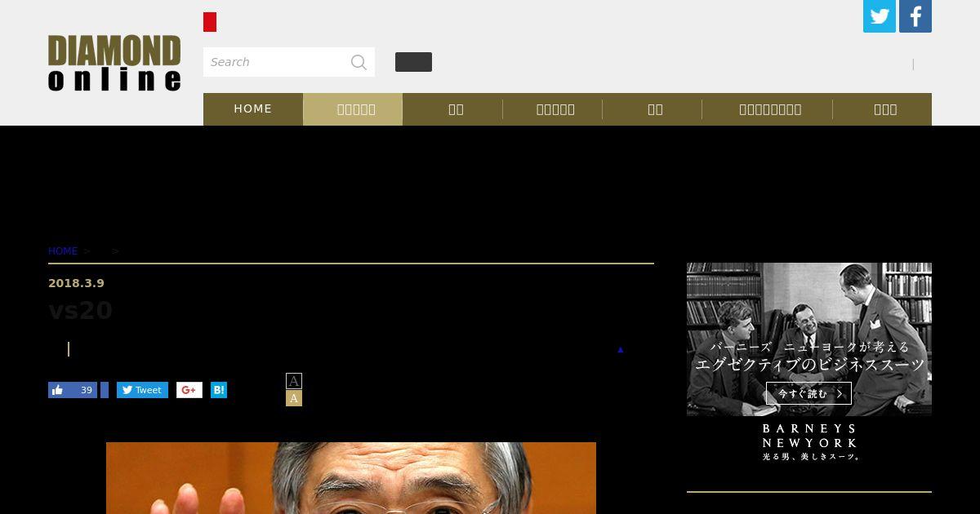Click the 2018.3.9 article date
The height and width of the screenshot is (514, 980).
[x=76, y=283]
